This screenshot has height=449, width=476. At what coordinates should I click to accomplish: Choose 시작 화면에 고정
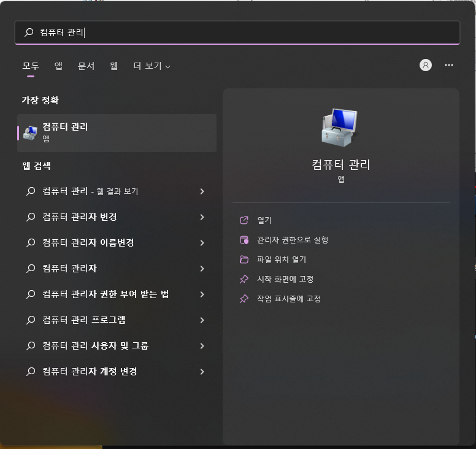coord(285,279)
